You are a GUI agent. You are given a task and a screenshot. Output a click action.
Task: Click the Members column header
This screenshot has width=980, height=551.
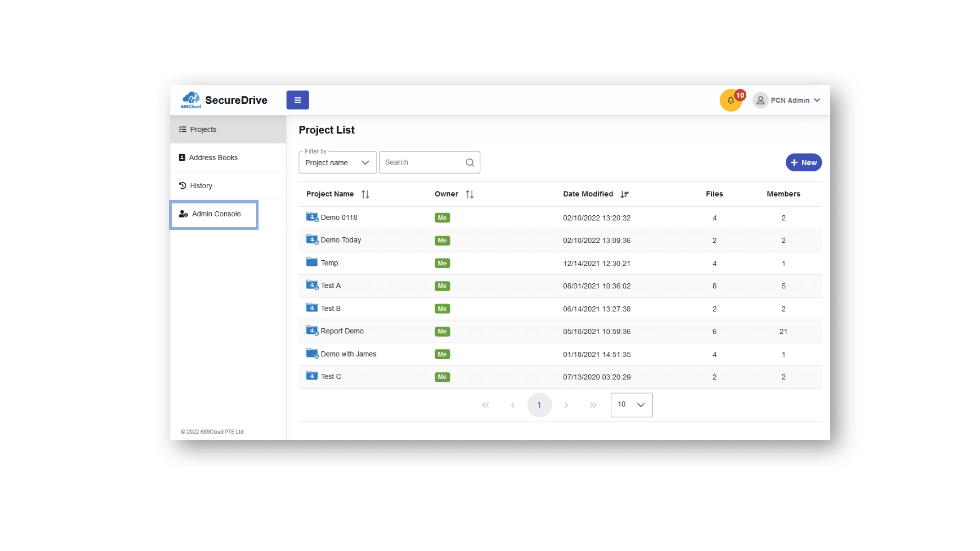coord(783,194)
